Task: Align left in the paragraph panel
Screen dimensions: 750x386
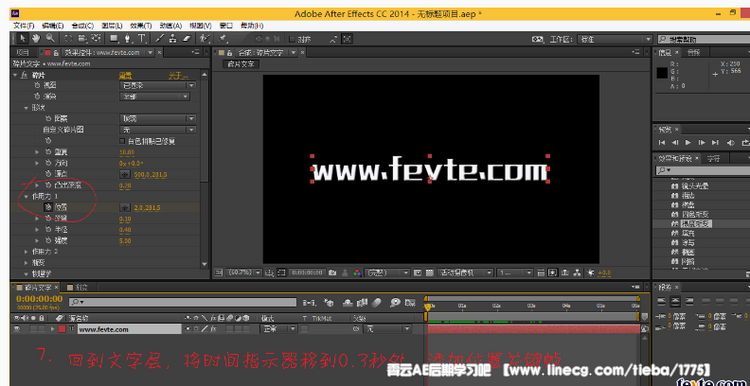Action: [x=662, y=301]
